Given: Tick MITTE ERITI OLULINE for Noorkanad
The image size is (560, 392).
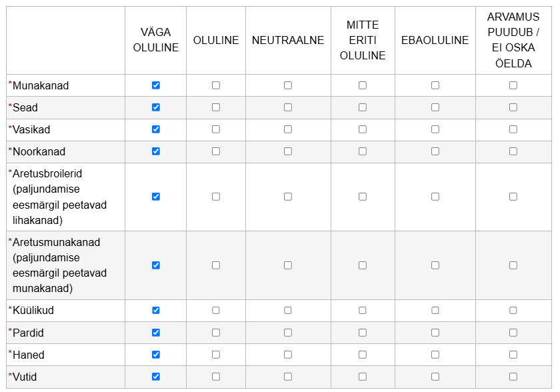Looking at the screenshot, I should (363, 151).
